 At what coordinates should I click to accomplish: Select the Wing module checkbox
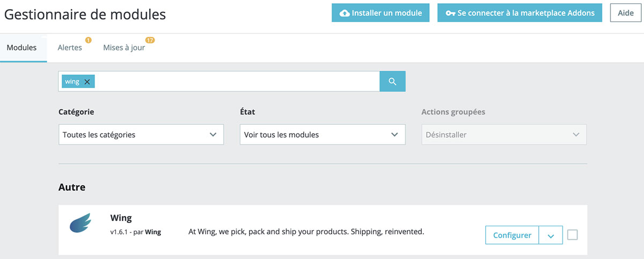point(573,235)
